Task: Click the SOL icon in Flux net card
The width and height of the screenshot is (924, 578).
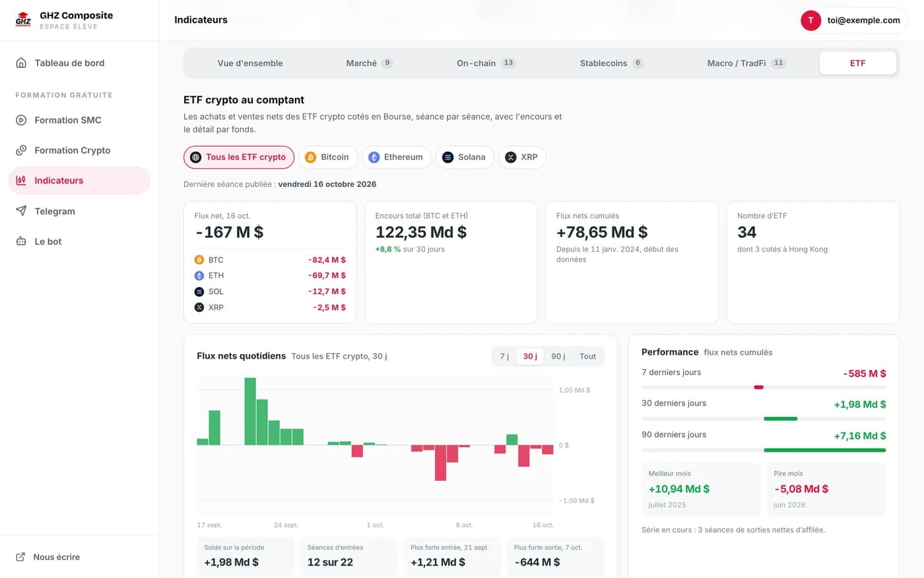Action: coord(199,291)
